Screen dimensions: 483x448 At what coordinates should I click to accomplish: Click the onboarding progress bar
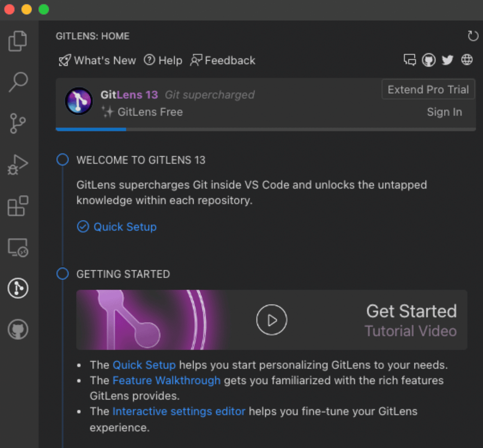[x=266, y=129]
